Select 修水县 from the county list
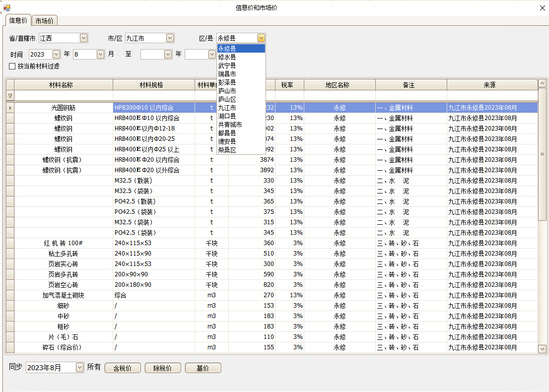 [241, 57]
